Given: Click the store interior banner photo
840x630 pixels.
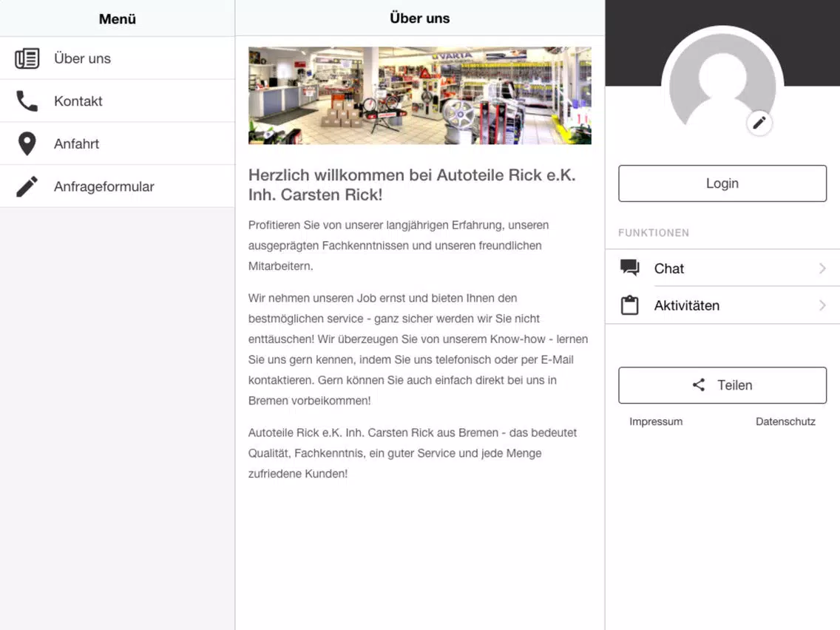Looking at the screenshot, I should point(420,95).
